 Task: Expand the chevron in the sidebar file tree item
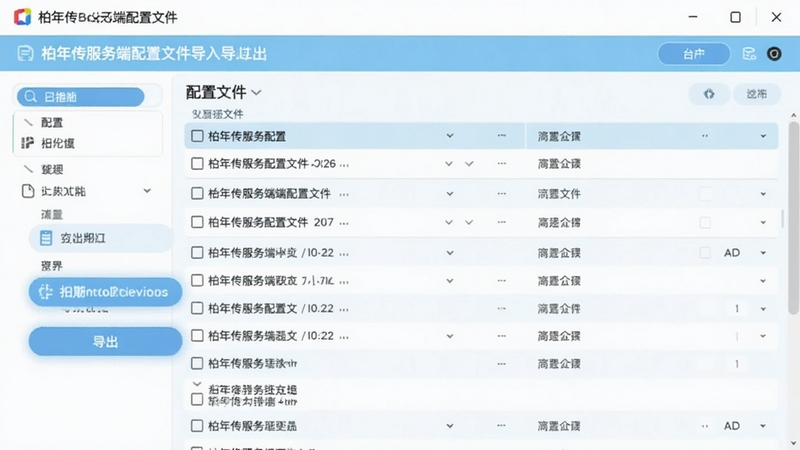pos(147,191)
